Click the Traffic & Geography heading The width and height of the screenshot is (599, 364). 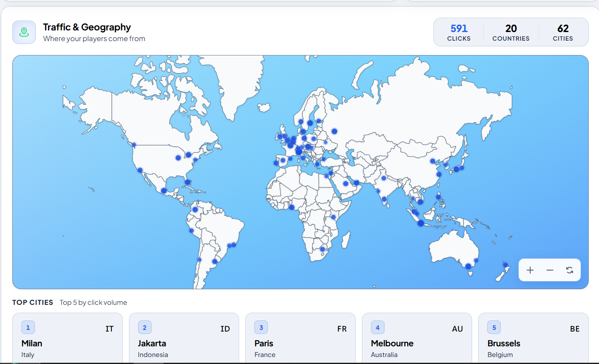[87, 27]
